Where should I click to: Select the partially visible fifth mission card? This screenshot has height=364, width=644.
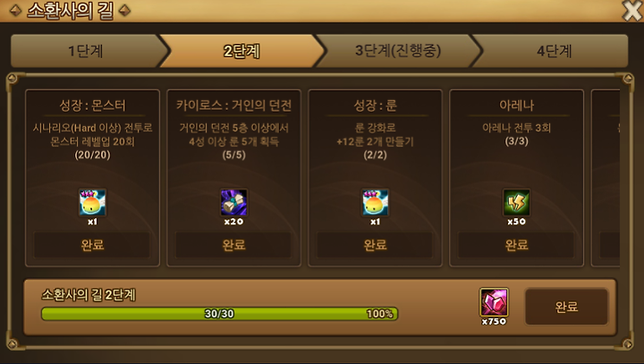coord(606,178)
